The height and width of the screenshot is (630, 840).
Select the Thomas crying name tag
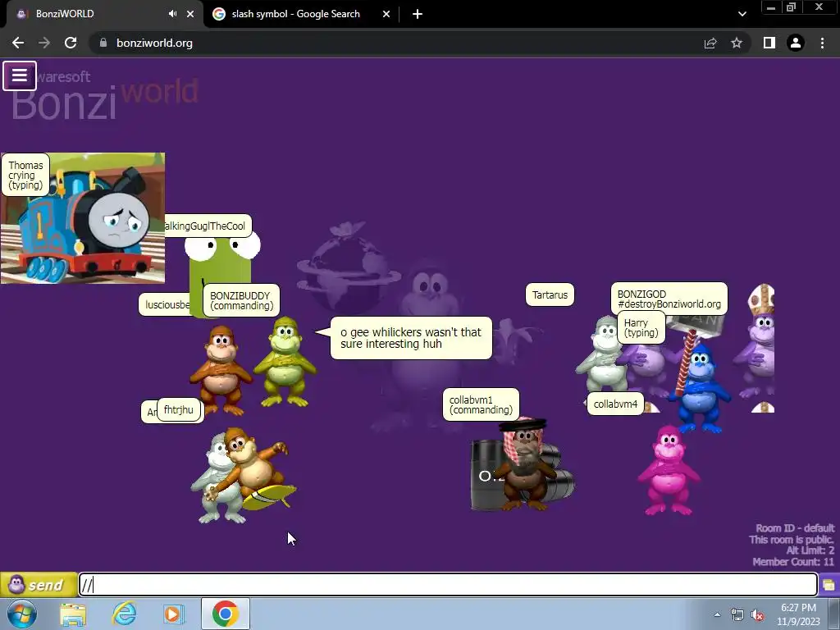(25, 175)
